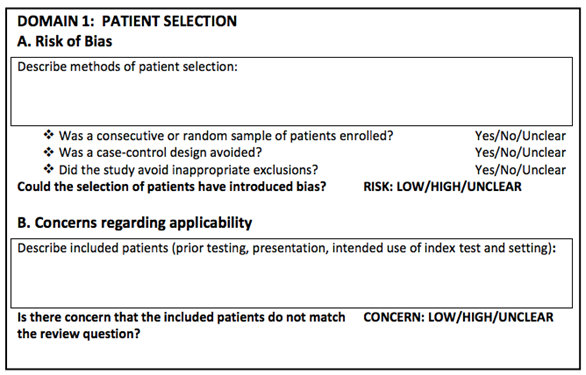Viewport: 586px width, 375px height.
Task: Click 'Did the study avoid inappropriate exclusions?' question
Action: click(x=188, y=170)
